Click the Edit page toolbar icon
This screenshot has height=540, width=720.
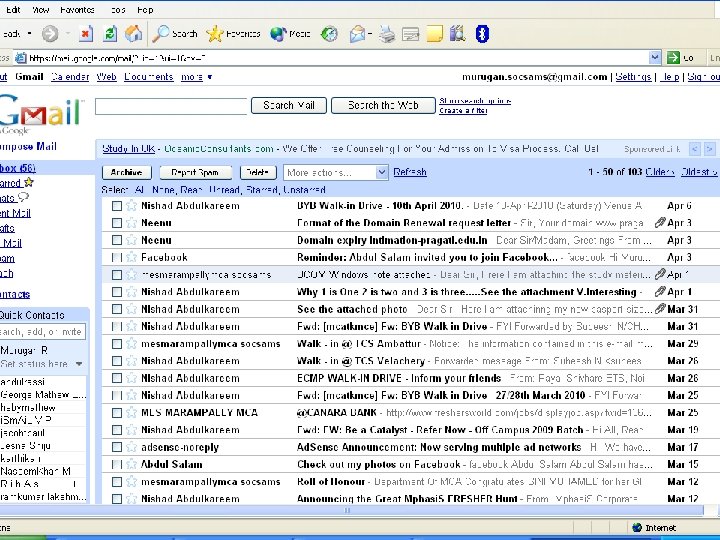[410, 34]
